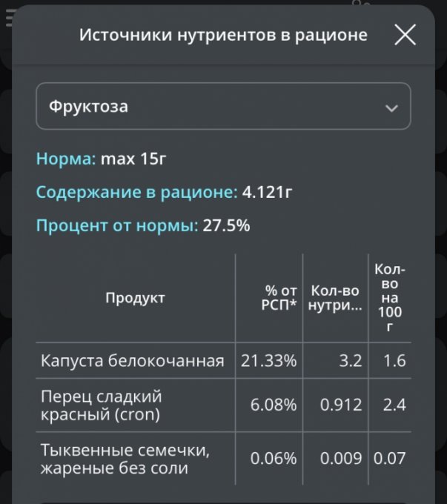Click the chevron arrow in the nutrient selector

pyautogui.click(x=391, y=107)
